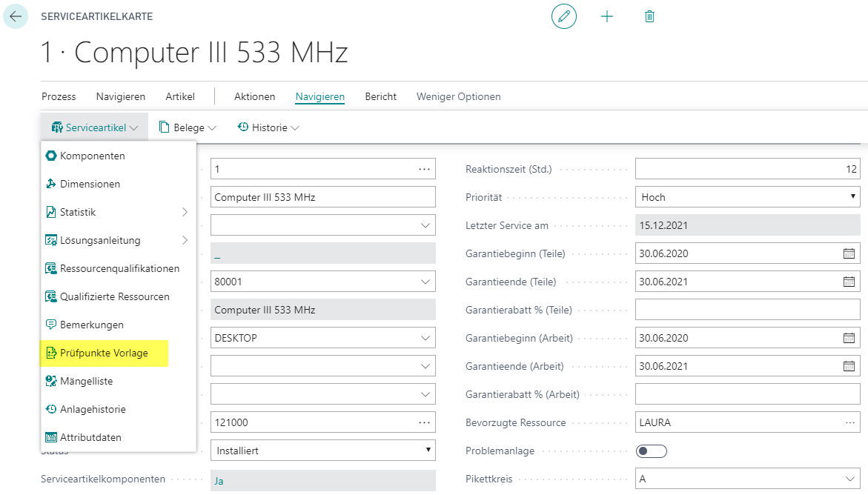Viewport: 868px width, 495px height.
Task: Select Ressourcenqualifikationen entry
Action: [x=119, y=268]
